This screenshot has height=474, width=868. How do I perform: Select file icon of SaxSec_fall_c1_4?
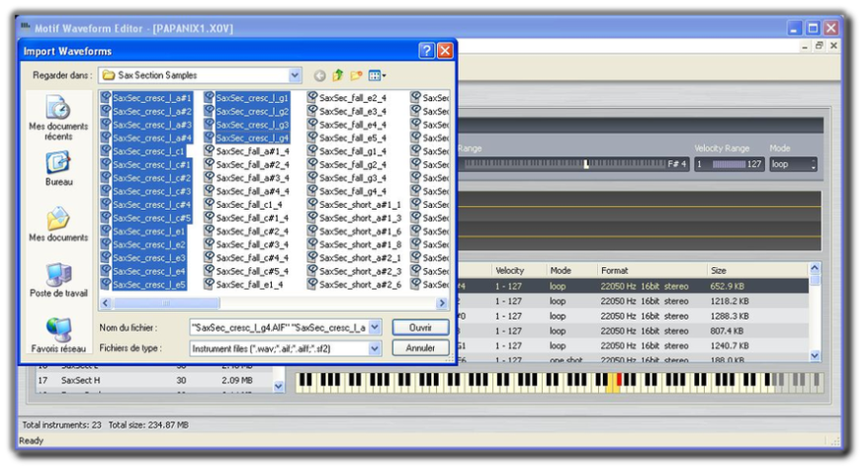[x=209, y=204]
